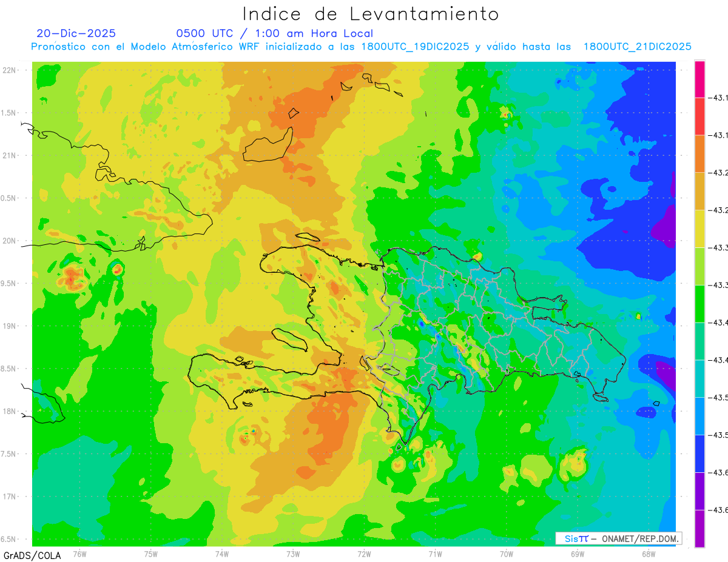The height and width of the screenshot is (562, 728).
Task: Select the "70W" longitude tick label
Action: tap(507, 554)
